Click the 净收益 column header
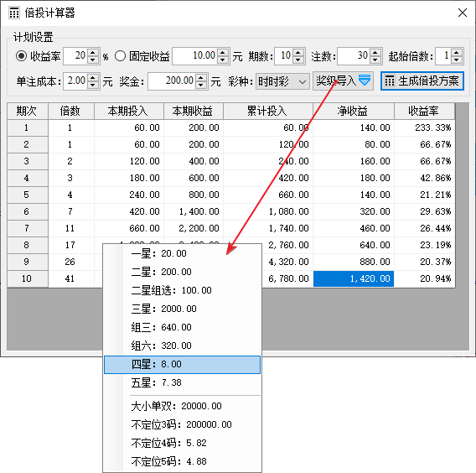Screen dimensions: 476x473 pyautogui.click(x=354, y=111)
